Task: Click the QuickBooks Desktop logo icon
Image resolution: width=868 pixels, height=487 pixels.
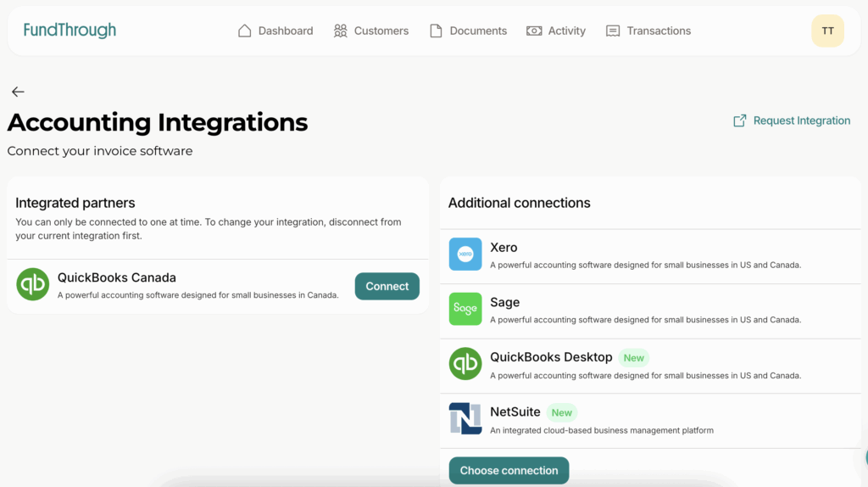Action: coord(465,363)
